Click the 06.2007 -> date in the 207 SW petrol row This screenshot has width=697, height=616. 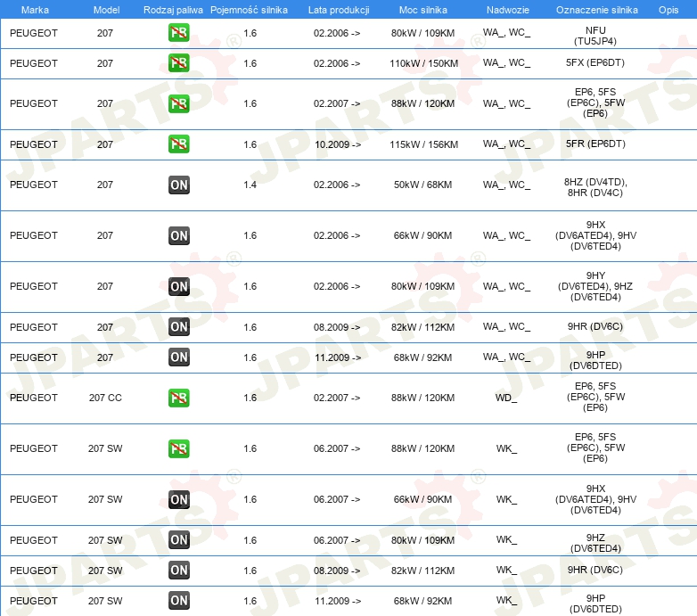coord(337,448)
